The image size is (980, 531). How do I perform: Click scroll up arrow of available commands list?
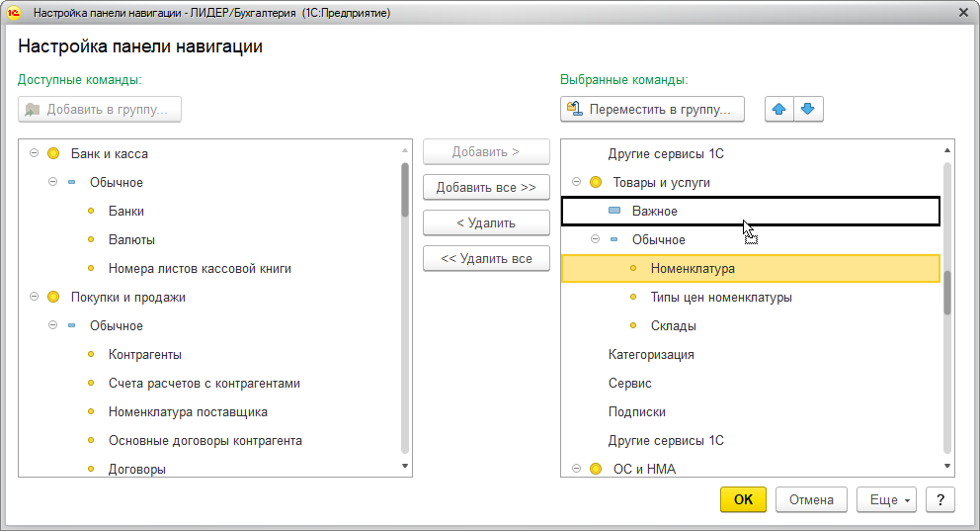405,150
